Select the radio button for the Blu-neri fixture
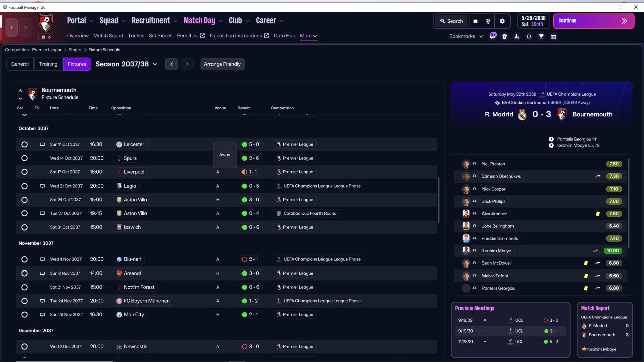 (24, 259)
